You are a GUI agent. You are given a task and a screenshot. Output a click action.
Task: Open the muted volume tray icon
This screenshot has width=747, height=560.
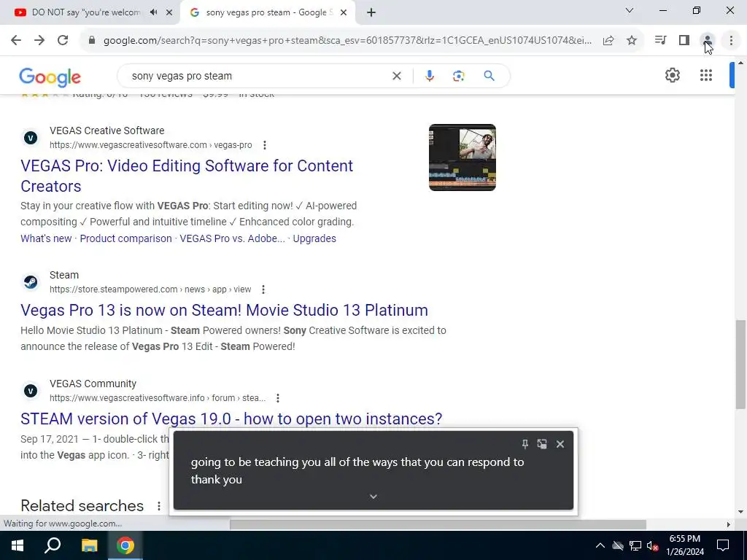(x=652, y=545)
